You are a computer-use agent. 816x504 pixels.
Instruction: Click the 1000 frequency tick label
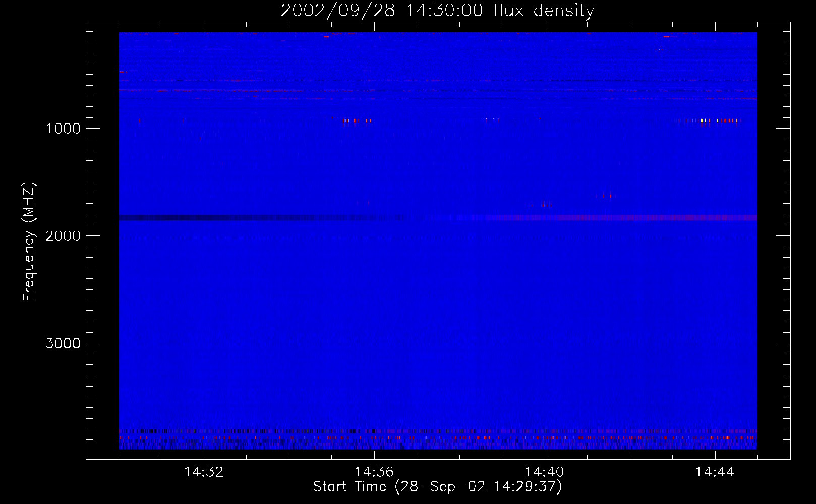click(x=63, y=129)
